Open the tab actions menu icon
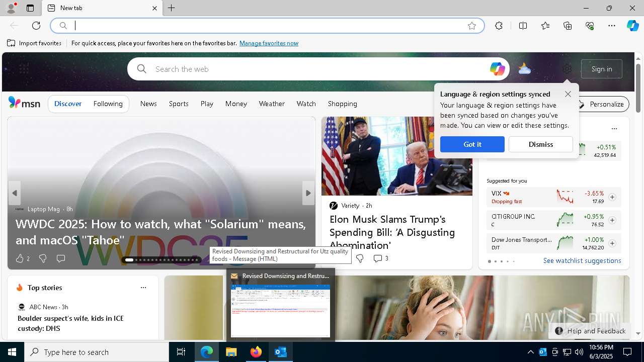The height and width of the screenshot is (362, 644). pyautogui.click(x=30, y=8)
